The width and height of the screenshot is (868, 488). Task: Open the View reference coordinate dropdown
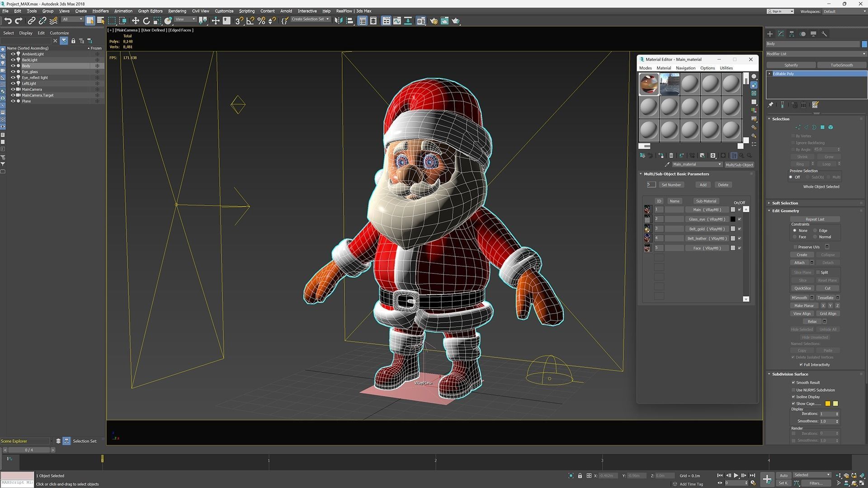(185, 19)
